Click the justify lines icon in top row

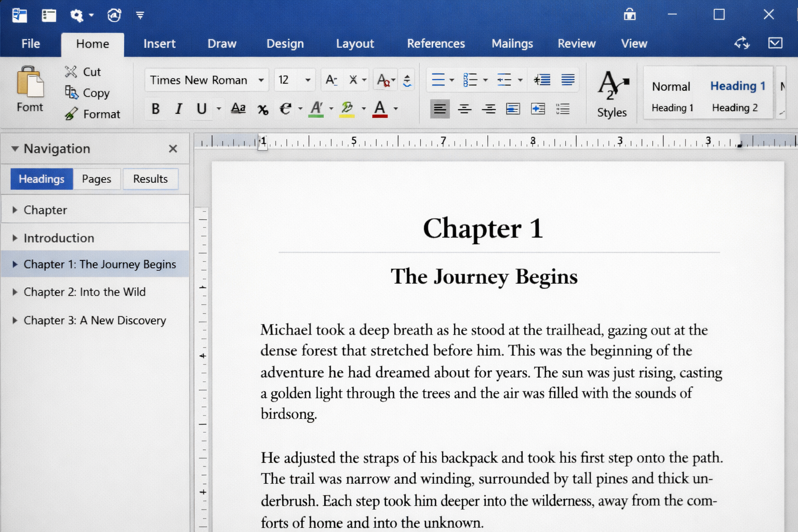click(x=568, y=79)
